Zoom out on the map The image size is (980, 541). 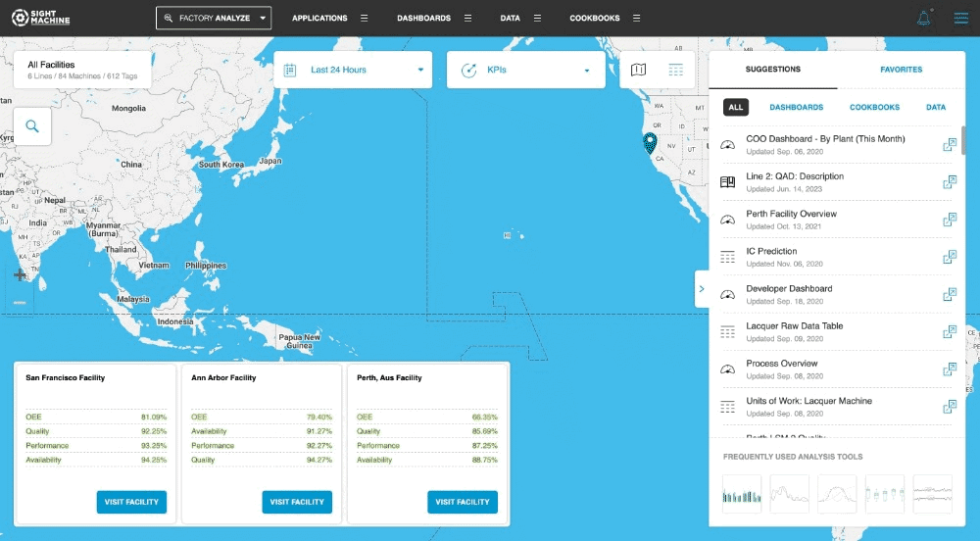20,303
